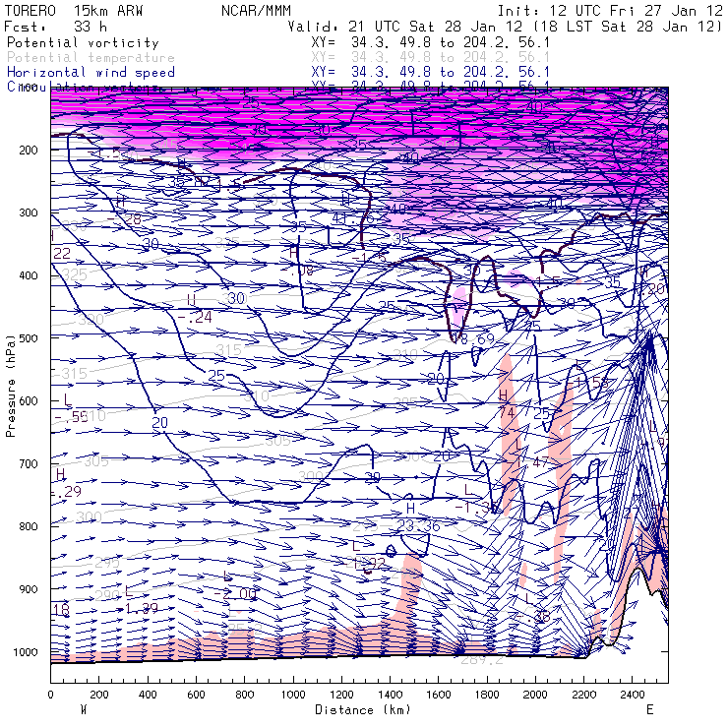The image size is (728, 728).
Task: Click the '-.28' value near 300 hPa
Action: (x=124, y=218)
